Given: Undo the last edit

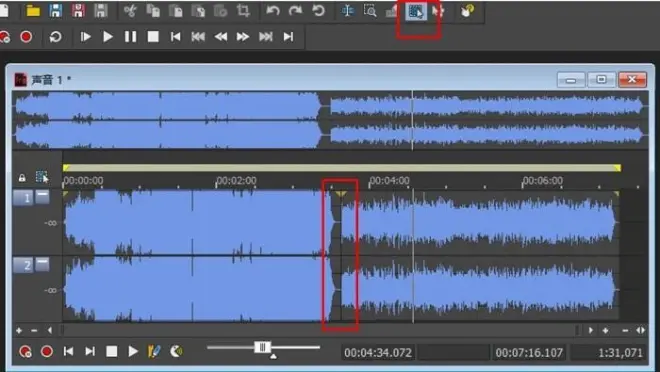Looking at the screenshot, I should [272, 11].
